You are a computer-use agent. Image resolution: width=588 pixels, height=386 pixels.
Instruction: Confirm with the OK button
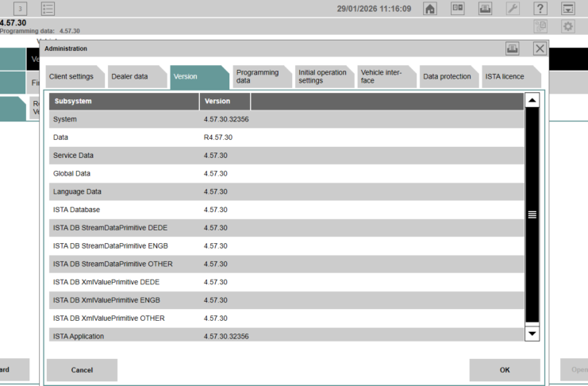(x=505, y=370)
